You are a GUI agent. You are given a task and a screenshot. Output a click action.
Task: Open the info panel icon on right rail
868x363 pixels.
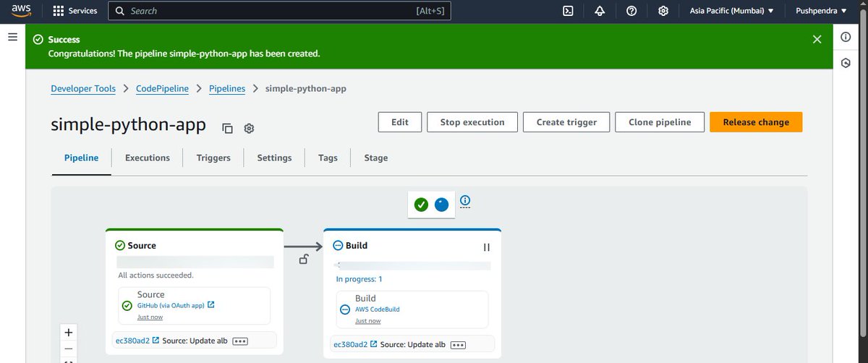click(846, 37)
